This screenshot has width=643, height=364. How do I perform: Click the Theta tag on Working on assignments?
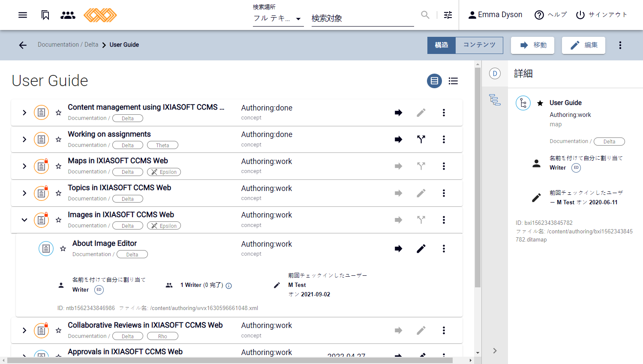point(162,145)
